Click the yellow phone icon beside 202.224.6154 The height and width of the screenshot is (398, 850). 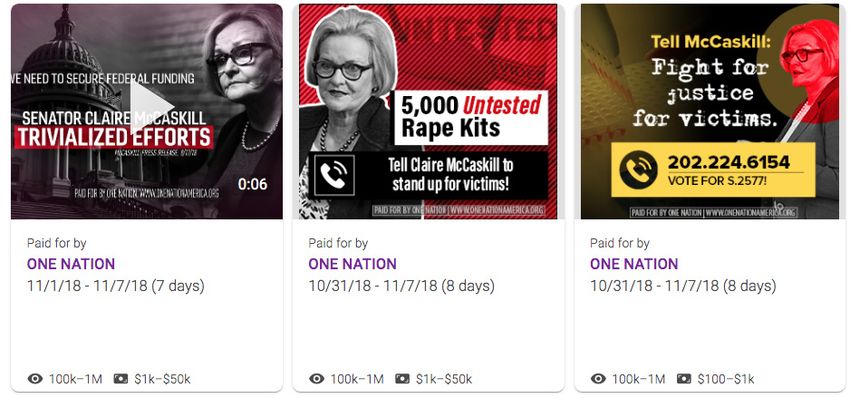click(638, 170)
